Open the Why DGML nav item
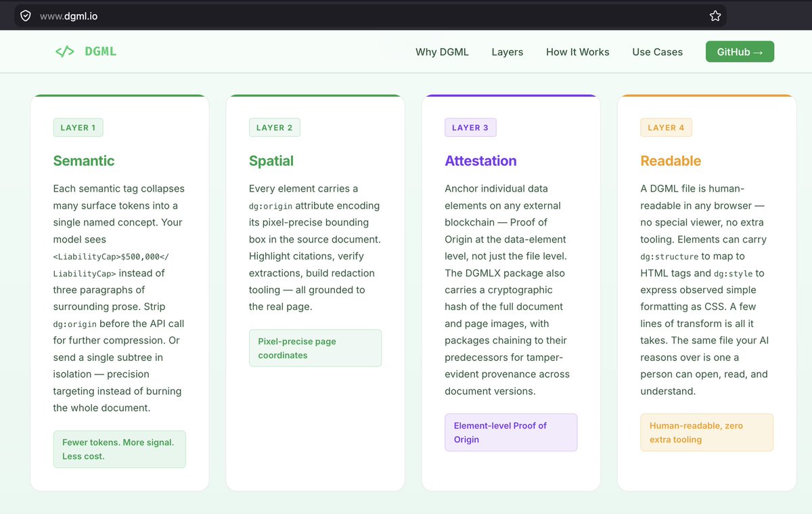 442,51
